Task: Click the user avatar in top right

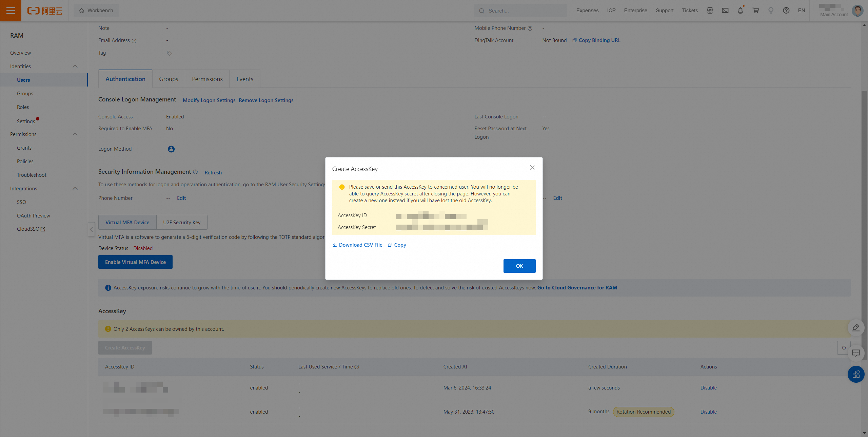Action: [857, 11]
